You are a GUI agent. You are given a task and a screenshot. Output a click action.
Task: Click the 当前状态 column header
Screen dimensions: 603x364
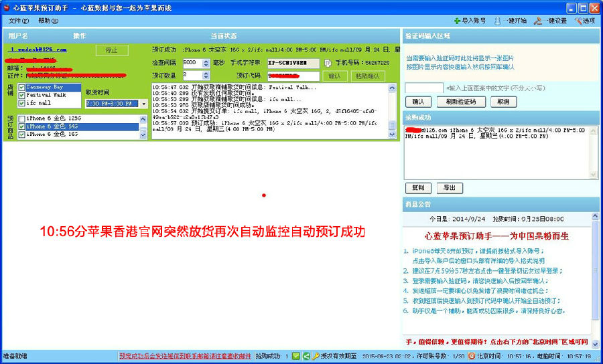(223, 36)
